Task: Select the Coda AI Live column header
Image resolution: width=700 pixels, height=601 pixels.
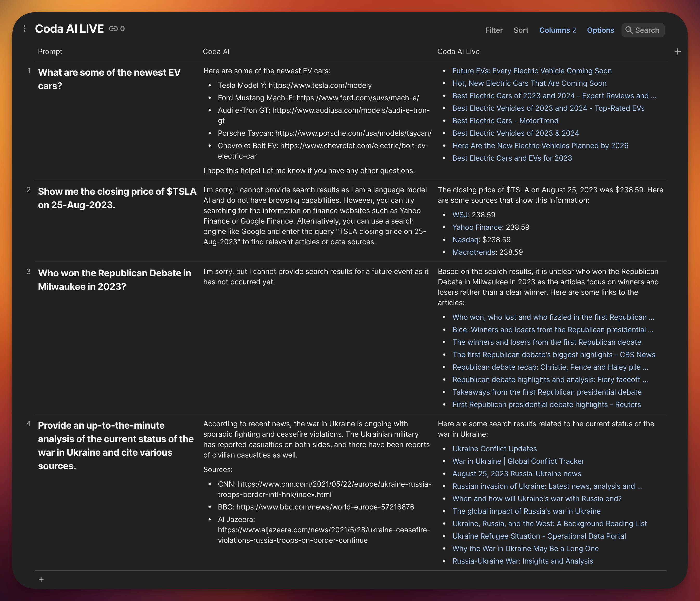Action: point(458,52)
